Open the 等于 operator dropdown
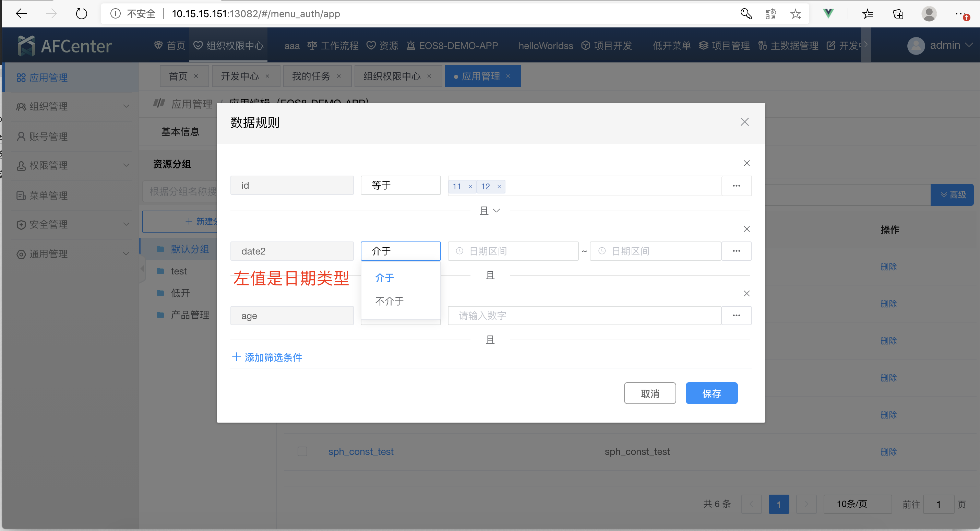Screen dimensions: 980x531 (x=400, y=185)
